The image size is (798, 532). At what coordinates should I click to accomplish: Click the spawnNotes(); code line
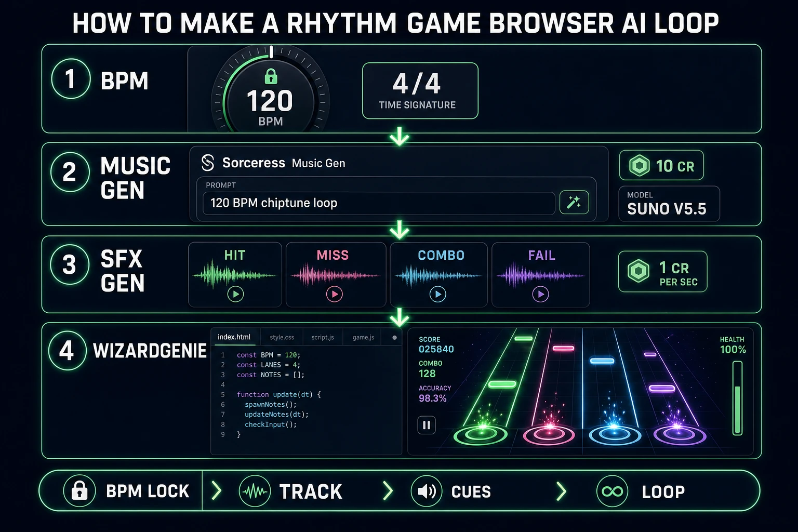tap(271, 404)
